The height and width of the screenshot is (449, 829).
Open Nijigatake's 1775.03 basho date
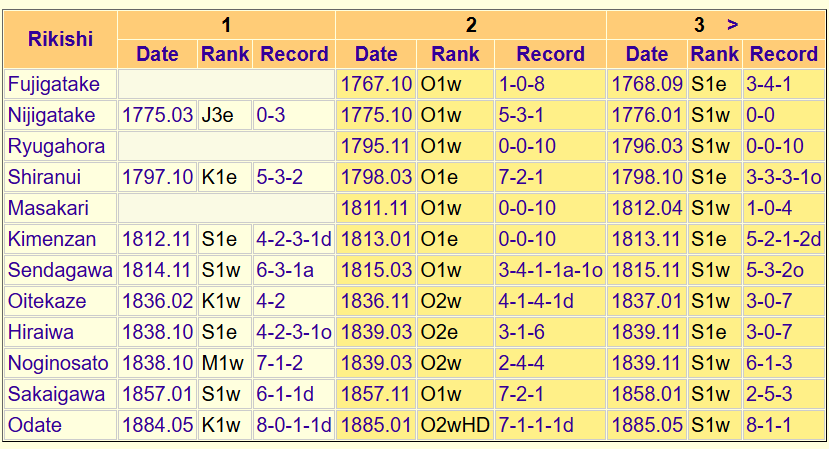[158, 115]
